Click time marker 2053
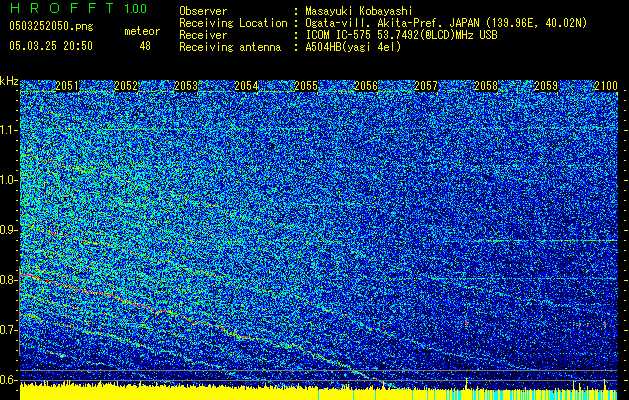The width and height of the screenshot is (629, 400). tap(186, 86)
